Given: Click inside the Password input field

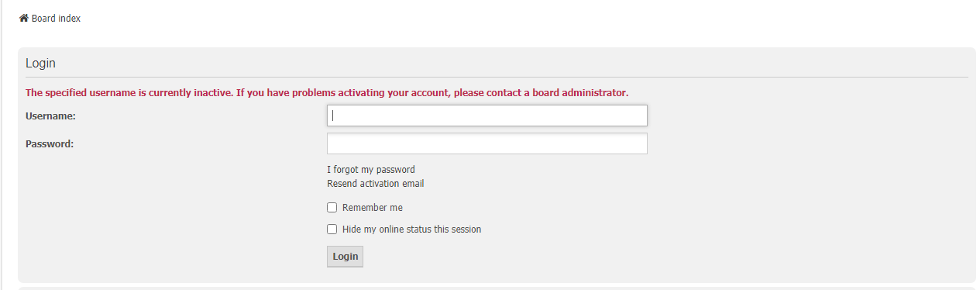Looking at the screenshot, I should (487, 143).
